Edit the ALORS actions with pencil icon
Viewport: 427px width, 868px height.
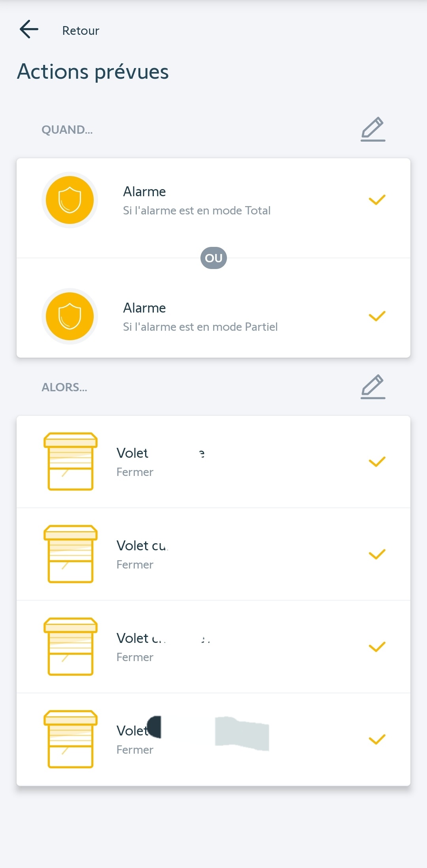click(373, 387)
